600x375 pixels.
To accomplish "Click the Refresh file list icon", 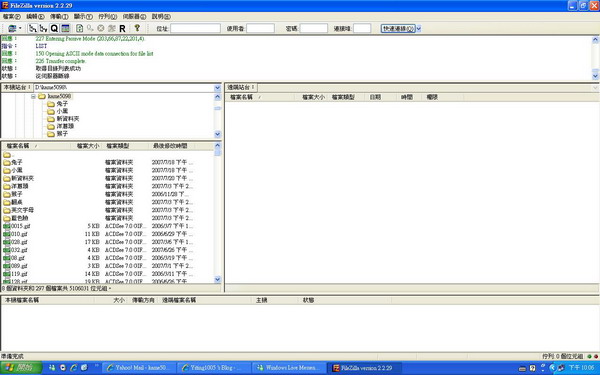I will (x=80, y=28).
